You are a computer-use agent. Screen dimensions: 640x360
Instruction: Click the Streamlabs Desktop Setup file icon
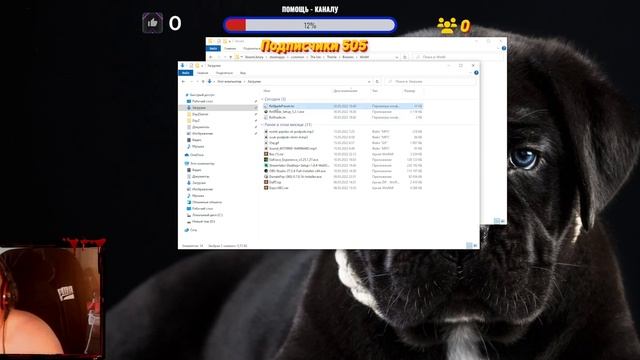click(x=266, y=166)
